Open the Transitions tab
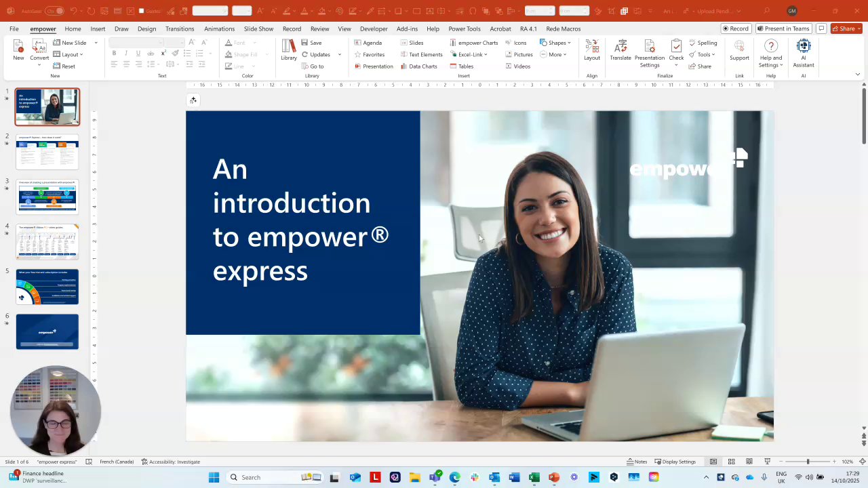The image size is (868, 488). [x=180, y=28]
